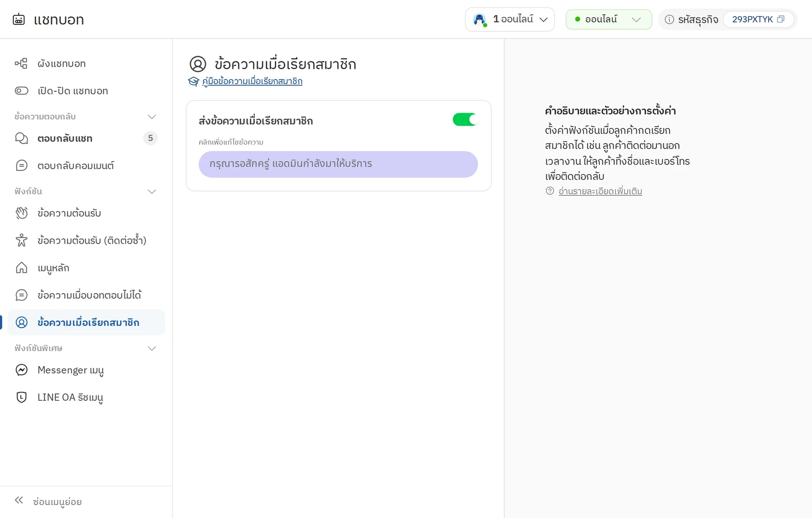Open the green ออนไลน์ status dropdown
812x518 pixels.
coord(609,20)
